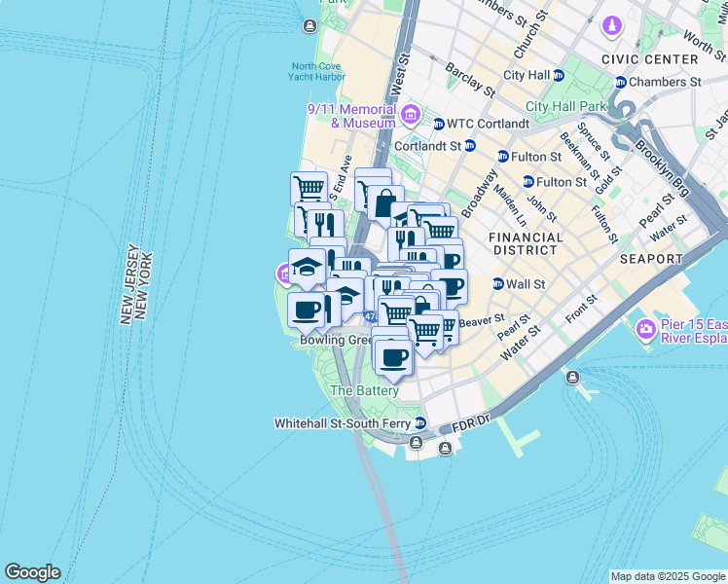Select Fulton St subway icon above John St label

[x=528, y=181]
